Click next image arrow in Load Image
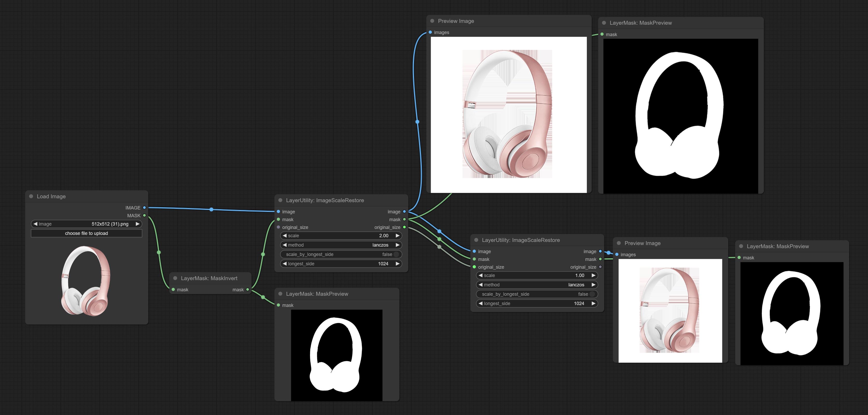868x415 pixels. point(137,224)
